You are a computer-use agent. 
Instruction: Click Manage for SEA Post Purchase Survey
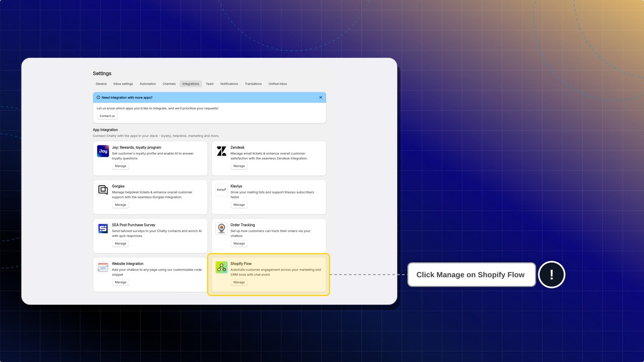point(121,243)
